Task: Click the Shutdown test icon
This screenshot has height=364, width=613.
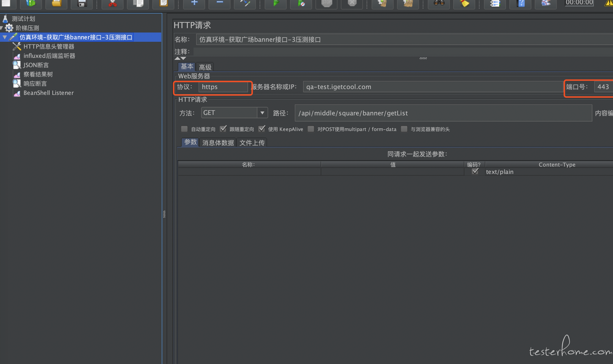Action: pyautogui.click(x=352, y=3)
